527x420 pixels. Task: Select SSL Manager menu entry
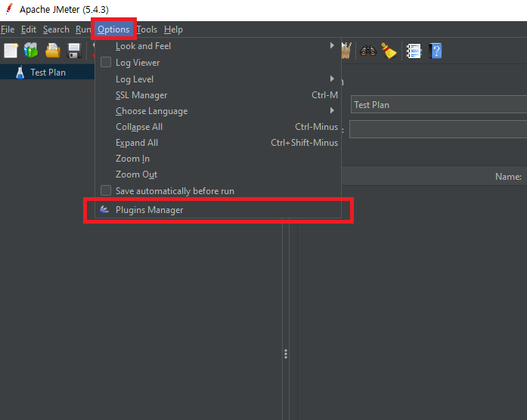tap(218, 95)
